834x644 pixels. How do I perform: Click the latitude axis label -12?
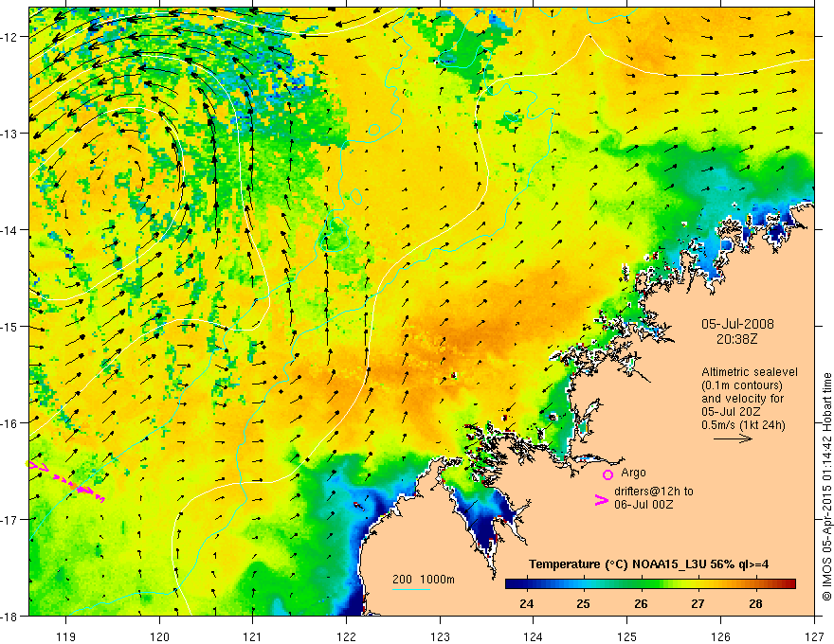[x=10, y=37]
